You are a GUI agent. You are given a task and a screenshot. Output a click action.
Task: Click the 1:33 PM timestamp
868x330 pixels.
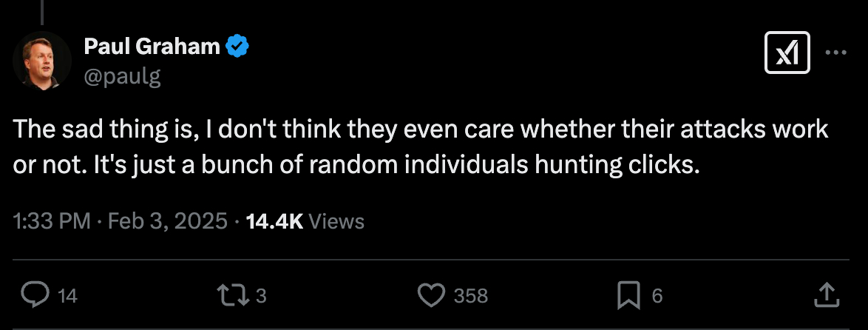(51, 221)
